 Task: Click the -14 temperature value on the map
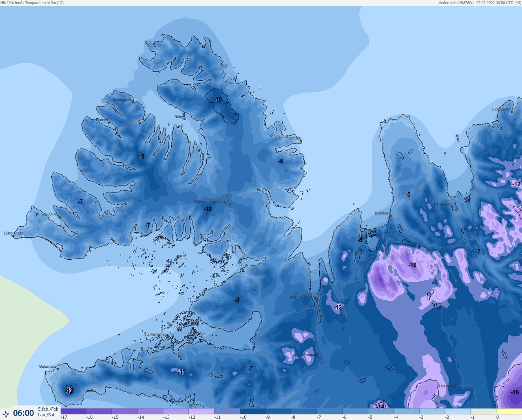click(x=380, y=407)
